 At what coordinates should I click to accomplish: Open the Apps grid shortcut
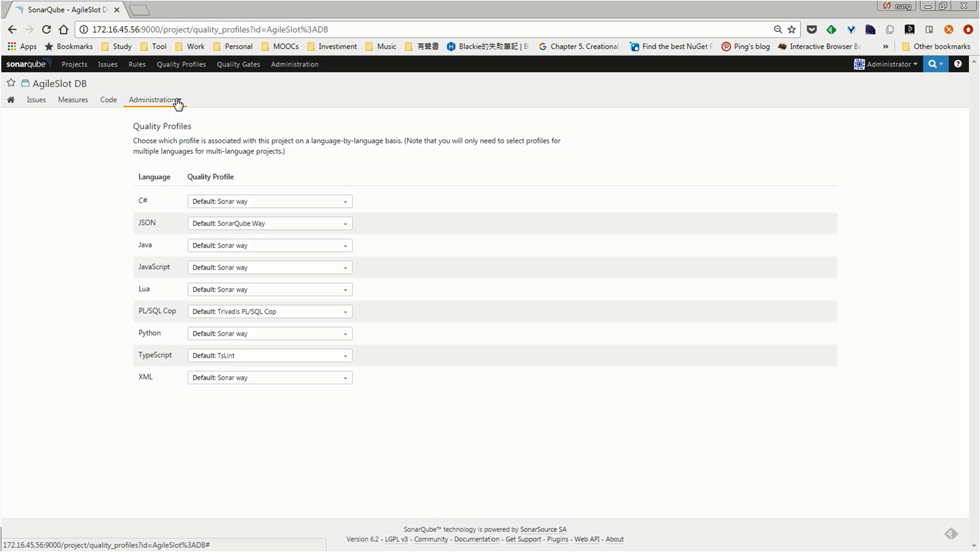(22, 47)
